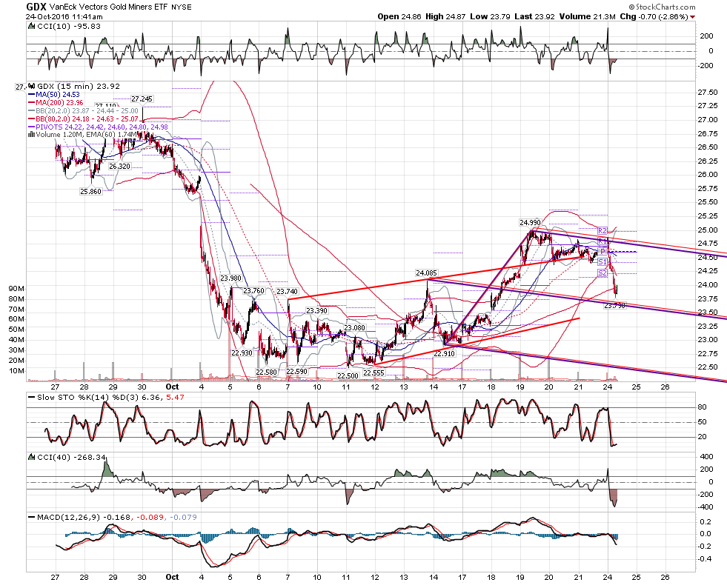Click the EMA(60) volume legend text
The width and height of the screenshot is (727, 588).
point(112,135)
